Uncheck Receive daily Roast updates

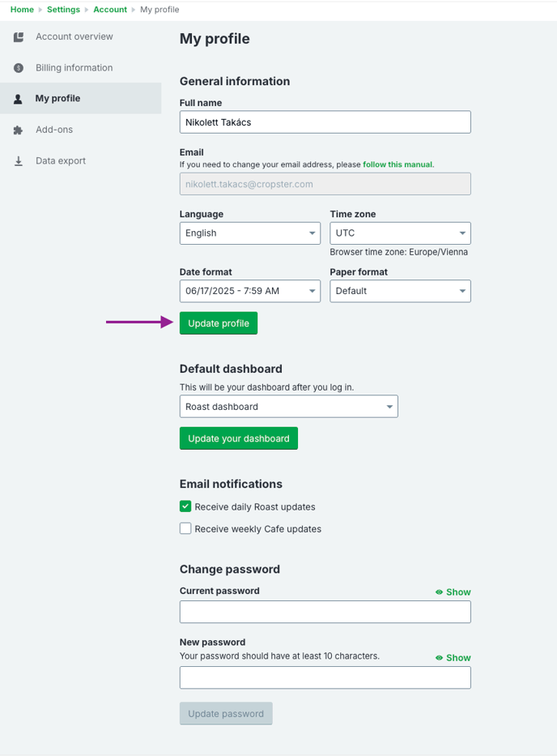point(185,506)
